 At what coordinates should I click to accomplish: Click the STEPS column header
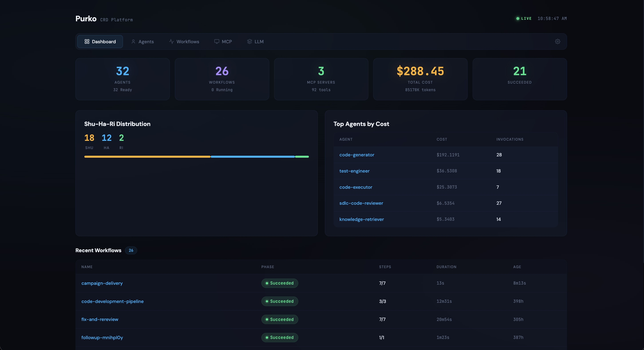click(385, 267)
